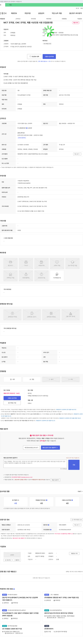Click the 통근버스 benefit icon
83x644 pixels.
pos(11,264)
